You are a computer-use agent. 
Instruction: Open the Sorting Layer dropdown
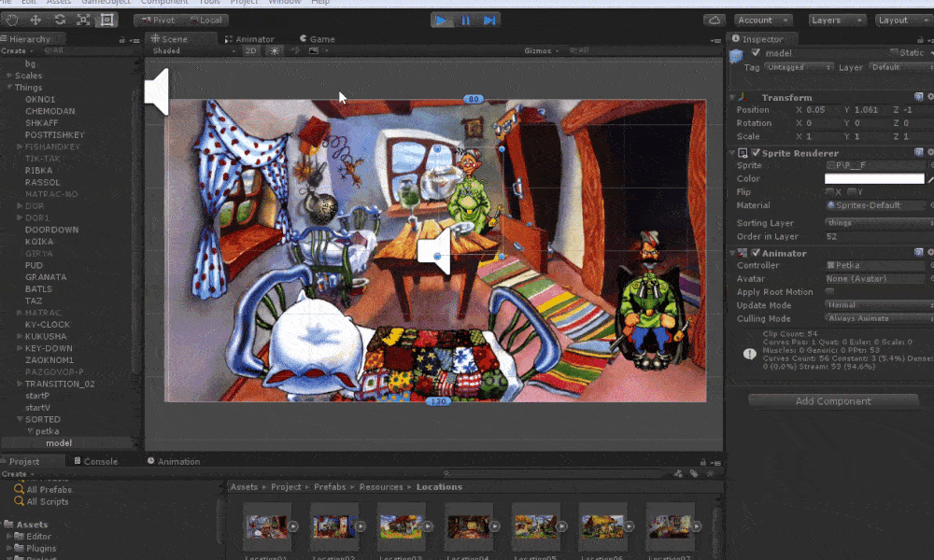click(x=879, y=222)
